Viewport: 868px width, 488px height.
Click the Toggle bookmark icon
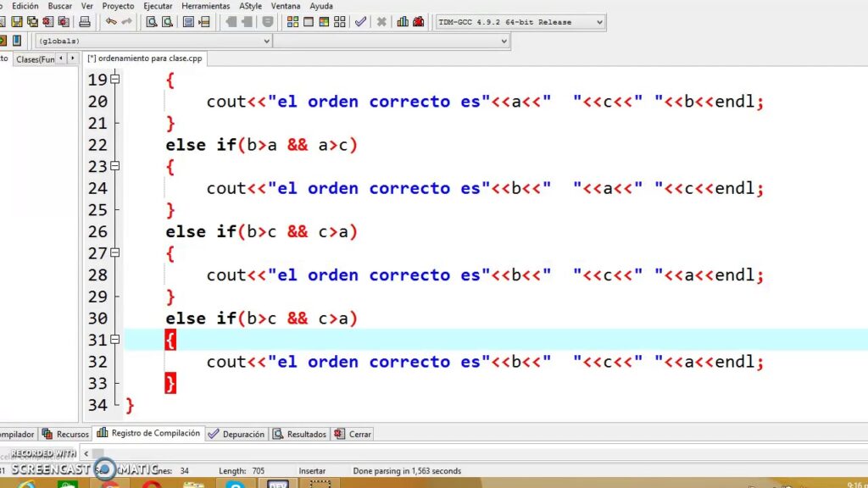coord(267,22)
